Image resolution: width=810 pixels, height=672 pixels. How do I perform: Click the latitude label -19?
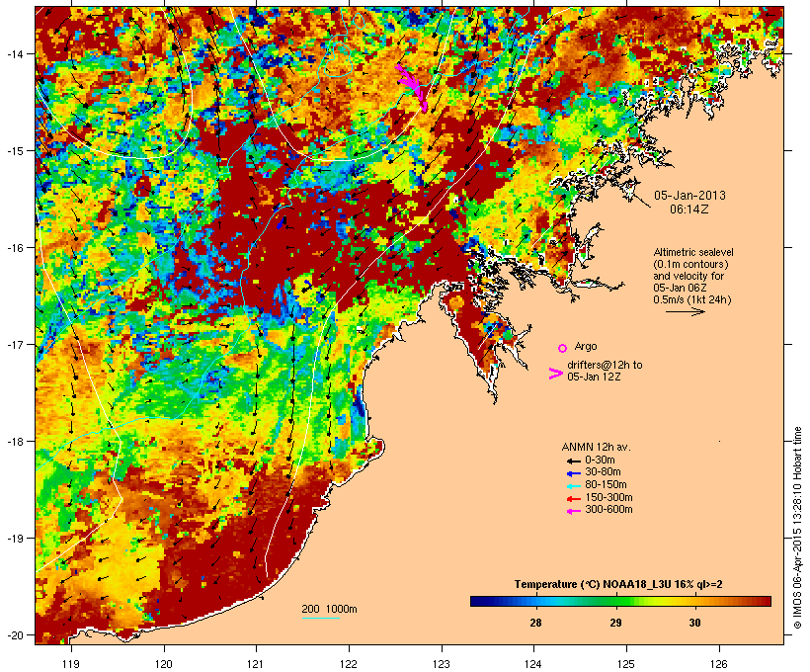(x=14, y=539)
